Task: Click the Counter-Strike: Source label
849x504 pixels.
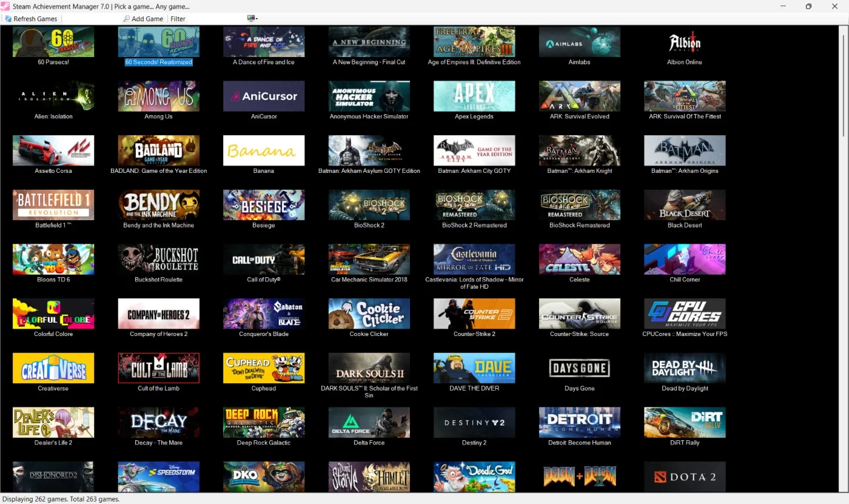Action: point(580,334)
